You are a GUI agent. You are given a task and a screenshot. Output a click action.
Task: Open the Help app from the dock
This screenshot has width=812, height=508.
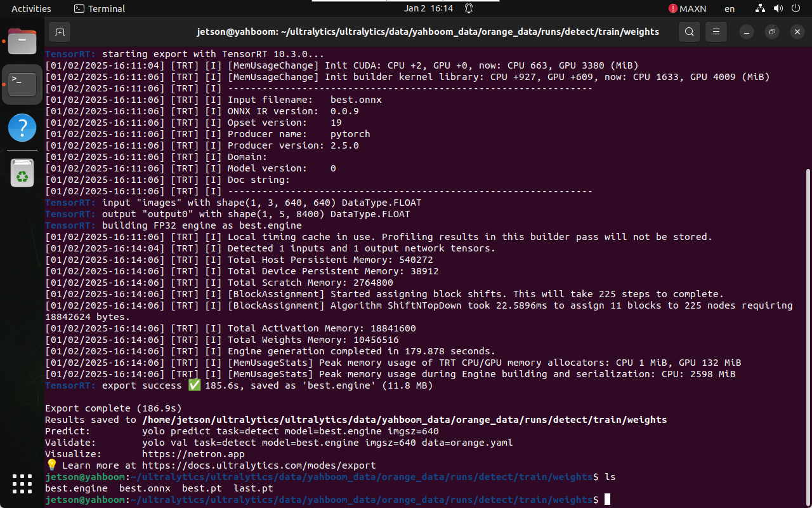(22, 127)
